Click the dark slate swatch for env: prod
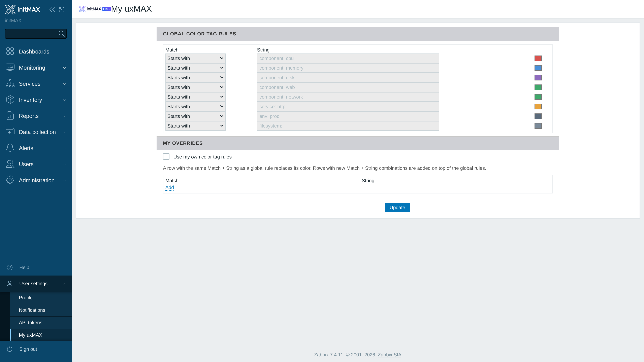Viewport: 644px width, 362px height. coord(538,116)
